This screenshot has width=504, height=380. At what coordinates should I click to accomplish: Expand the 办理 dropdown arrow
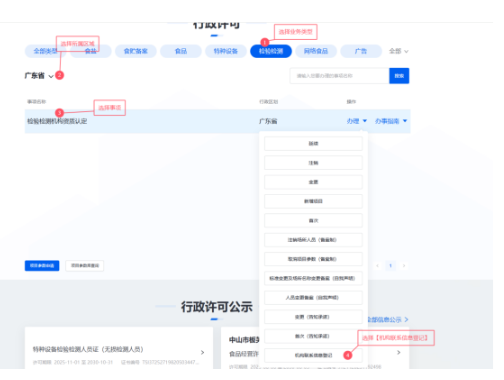pyautogui.click(x=365, y=121)
